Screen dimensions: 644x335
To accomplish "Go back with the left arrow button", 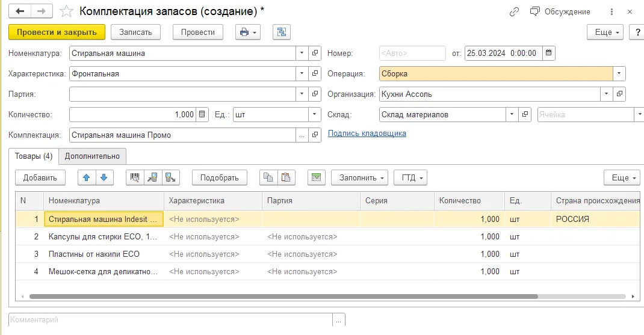I will (20, 11).
